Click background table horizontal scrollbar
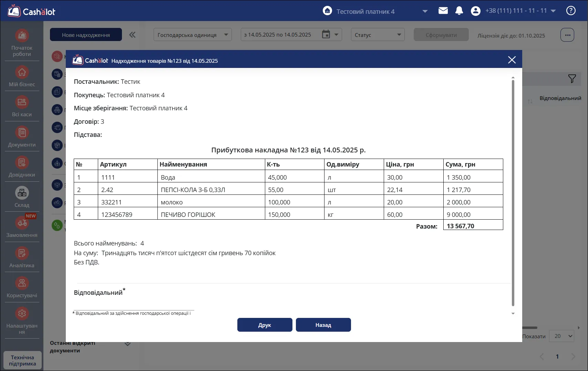The width and height of the screenshot is (588, 371). tap(530, 328)
